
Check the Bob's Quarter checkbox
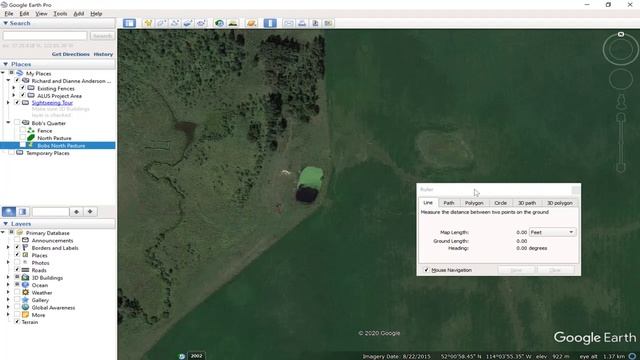click(x=17, y=123)
